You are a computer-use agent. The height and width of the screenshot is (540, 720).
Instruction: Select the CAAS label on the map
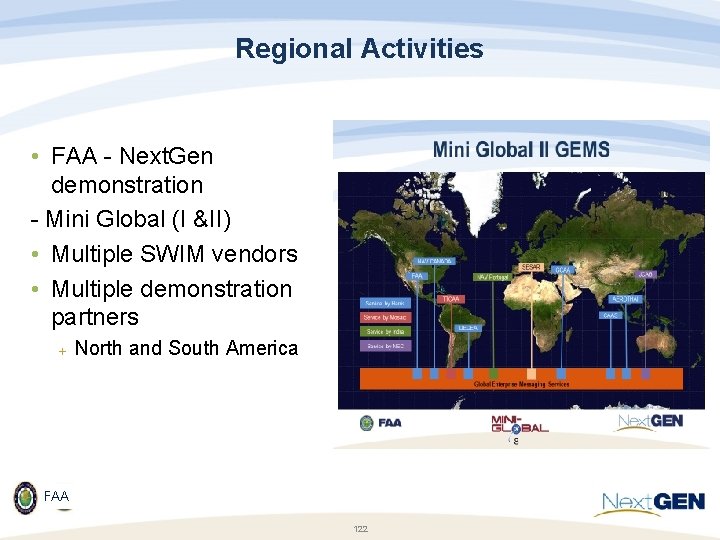610,315
